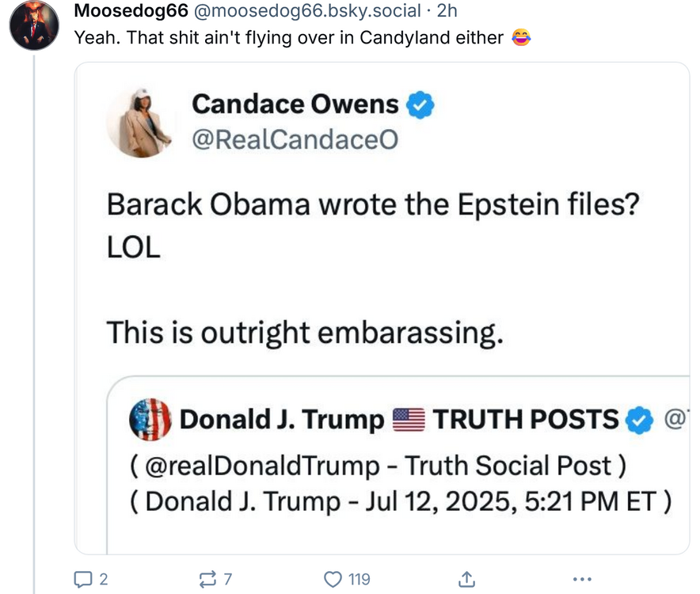Open Moosedog66's profile avatar

click(35, 25)
